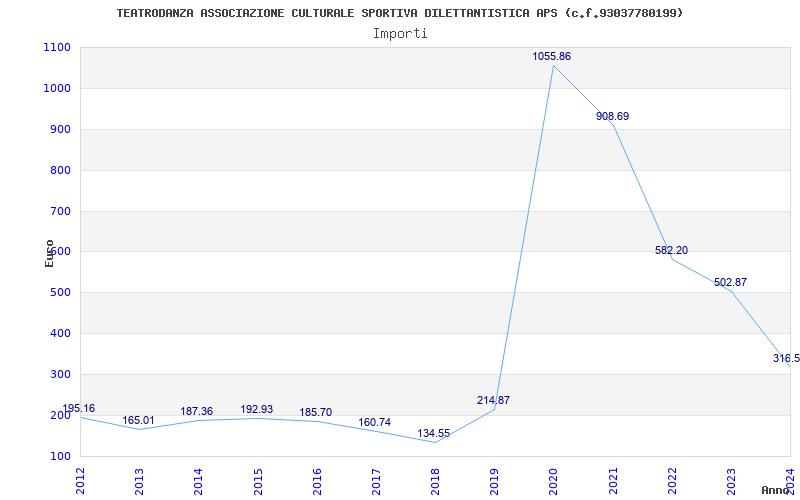
Task: Click the Importi subtitle
Action: [x=400, y=34]
